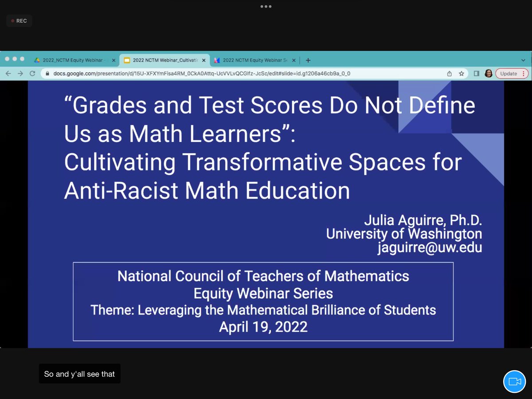Click the browser forward arrow
This screenshot has height=399, width=532.
(20, 74)
